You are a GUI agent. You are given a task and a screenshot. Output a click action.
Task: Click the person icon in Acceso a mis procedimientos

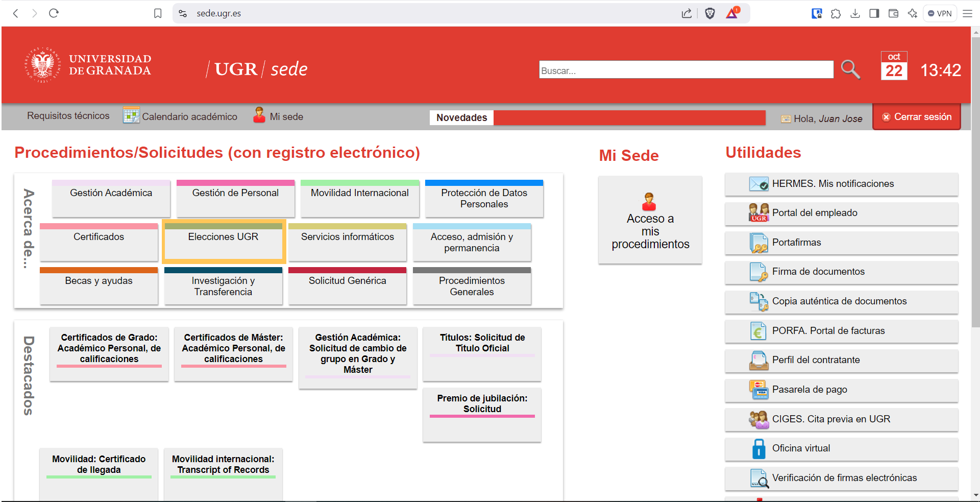tap(649, 202)
